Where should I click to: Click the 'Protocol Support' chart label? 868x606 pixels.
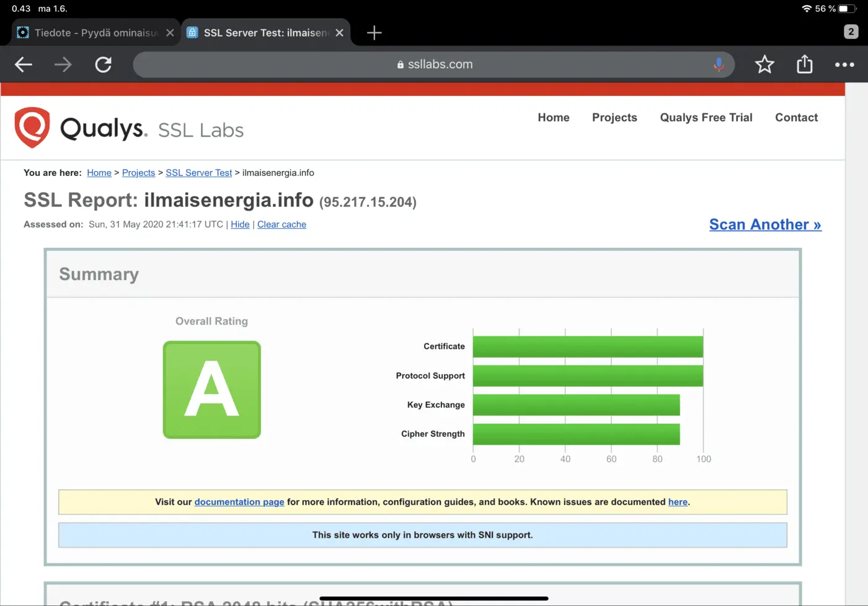point(430,375)
